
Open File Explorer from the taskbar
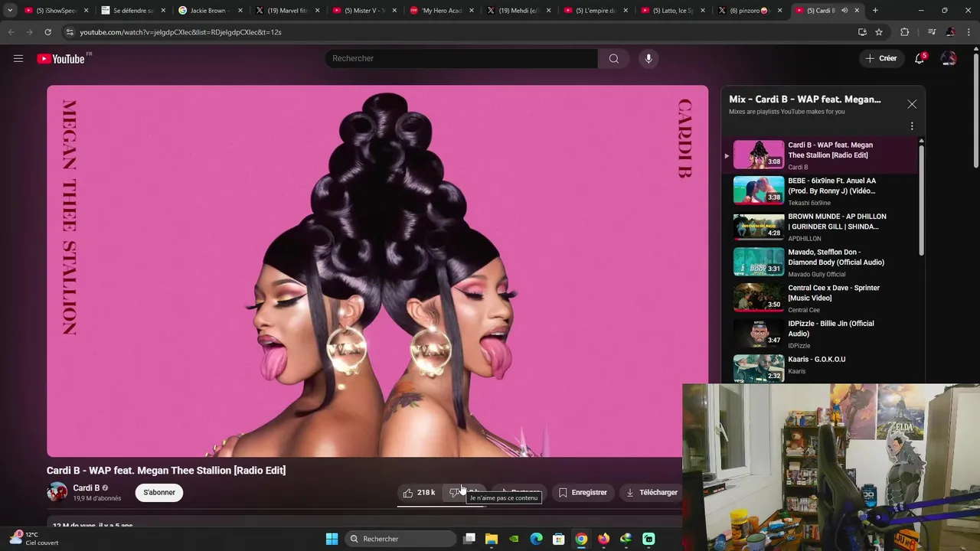click(492, 539)
